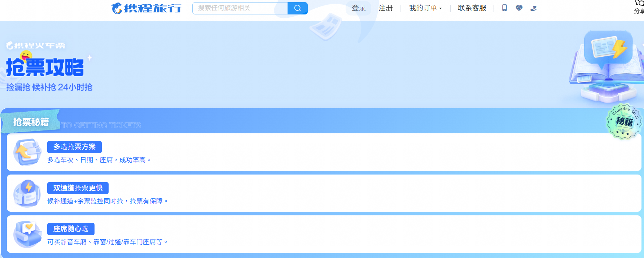Click the Ctrip 携程旅行 logo
644x258 pixels.
coord(146,8)
